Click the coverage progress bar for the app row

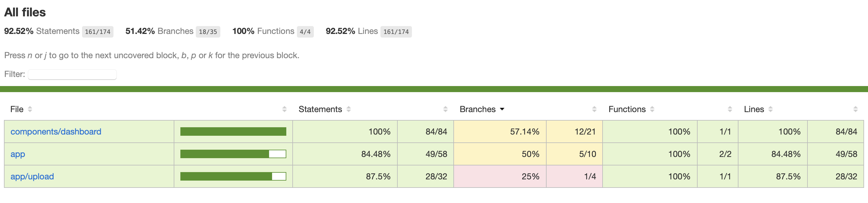pos(233,154)
